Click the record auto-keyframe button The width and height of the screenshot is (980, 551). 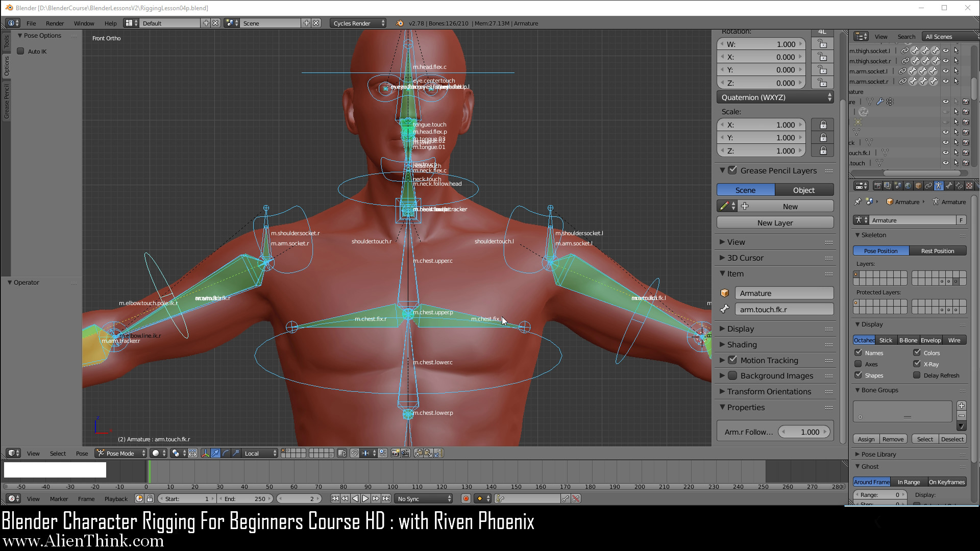[x=465, y=499]
